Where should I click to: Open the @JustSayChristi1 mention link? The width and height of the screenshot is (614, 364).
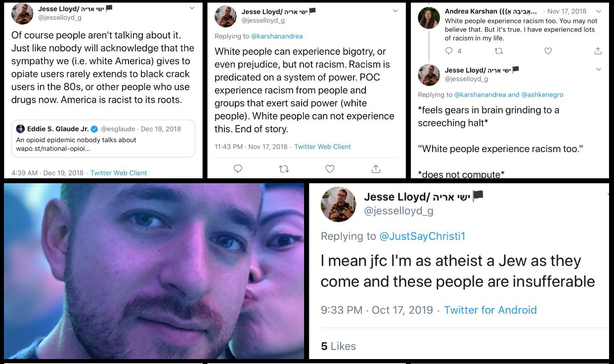click(x=422, y=236)
